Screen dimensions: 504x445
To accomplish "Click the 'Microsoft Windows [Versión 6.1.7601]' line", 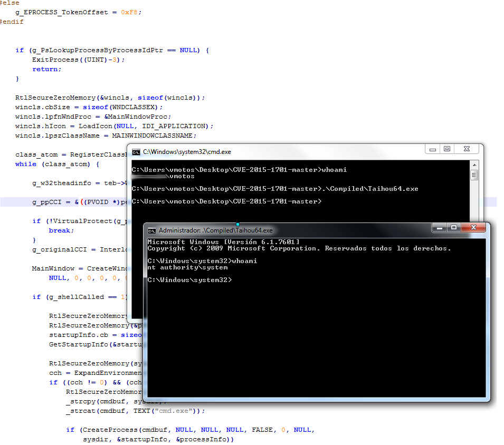I will pyautogui.click(x=223, y=242).
